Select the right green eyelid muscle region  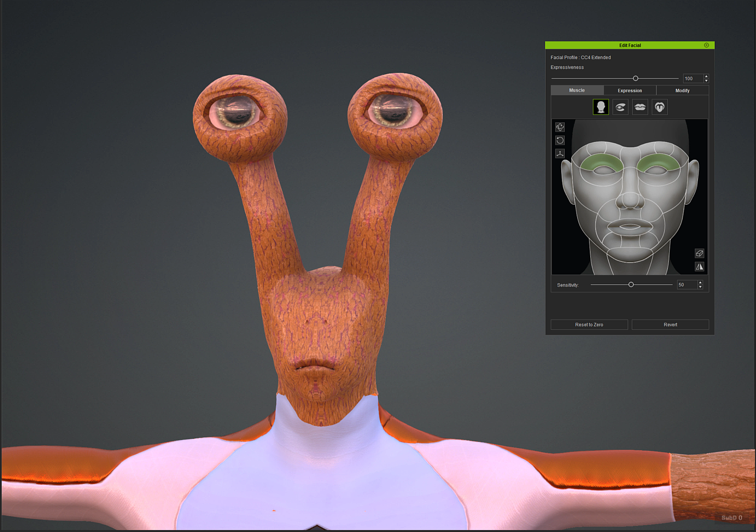click(659, 161)
